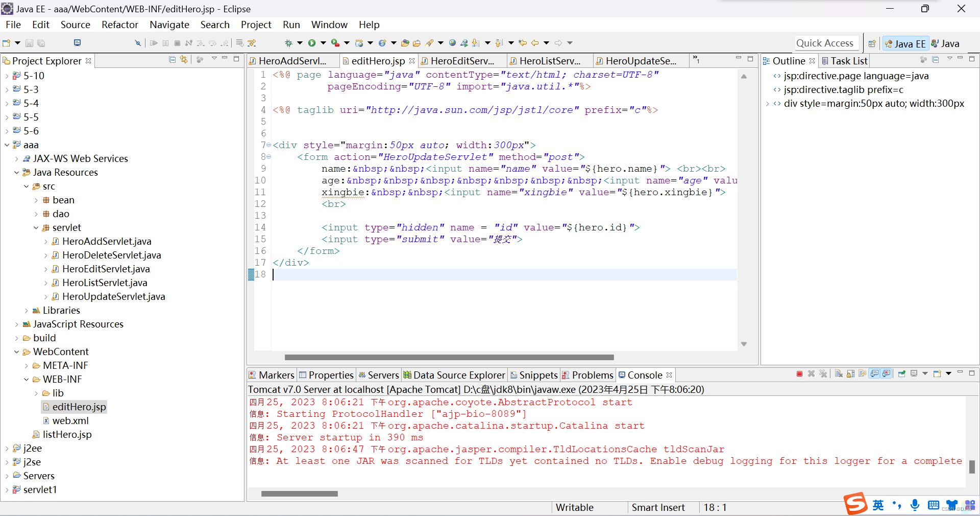
Task: Open the Debug button dropdown arrow
Action: pyautogui.click(x=300, y=43)
